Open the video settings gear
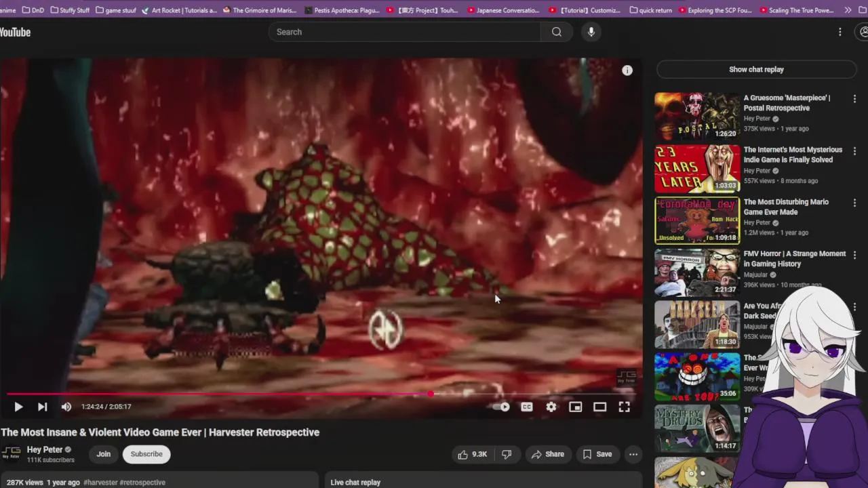The width and height of the screenshot is (868, 488). tap(551, 407)
